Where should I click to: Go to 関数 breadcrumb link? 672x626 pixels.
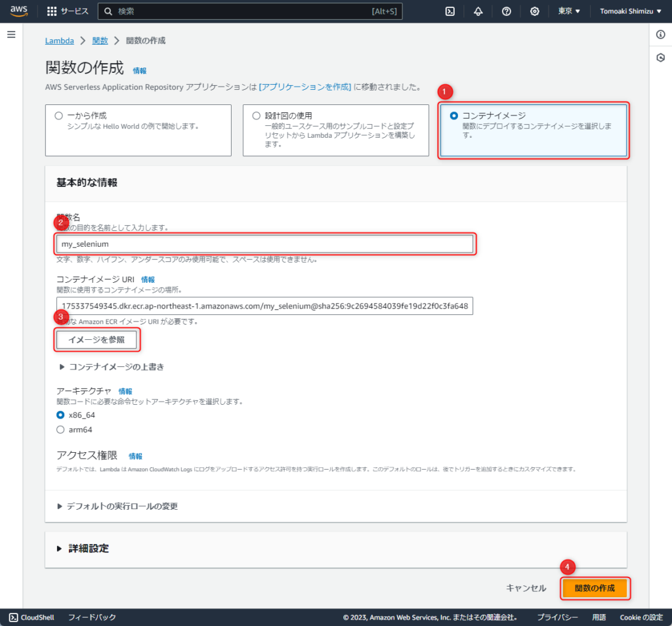click(100, 41)
